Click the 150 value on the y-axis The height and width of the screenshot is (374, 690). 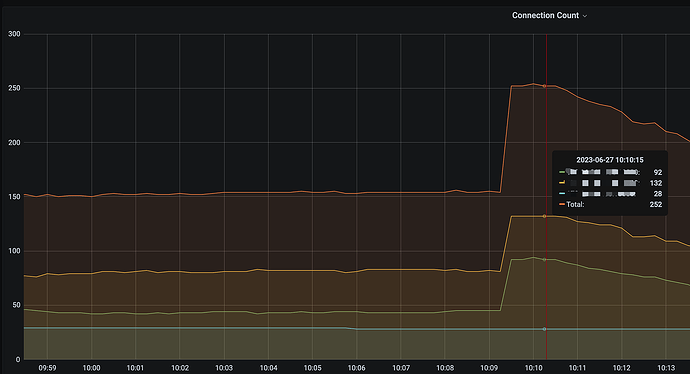[14, 197]
